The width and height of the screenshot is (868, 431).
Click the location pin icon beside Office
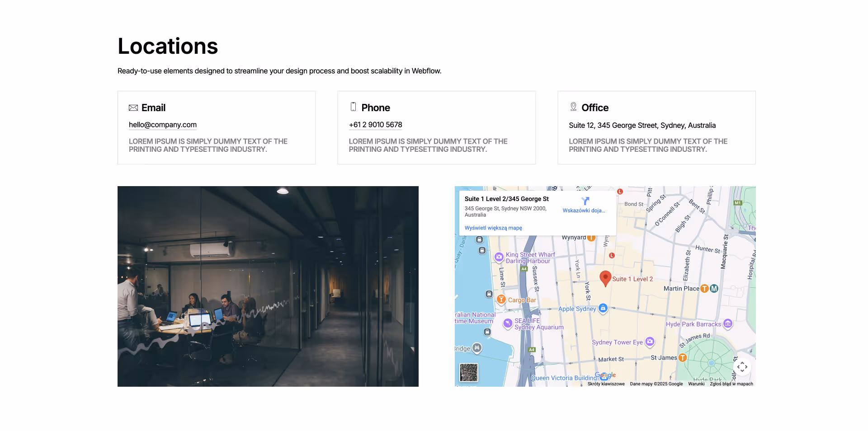tap(573, 107)
